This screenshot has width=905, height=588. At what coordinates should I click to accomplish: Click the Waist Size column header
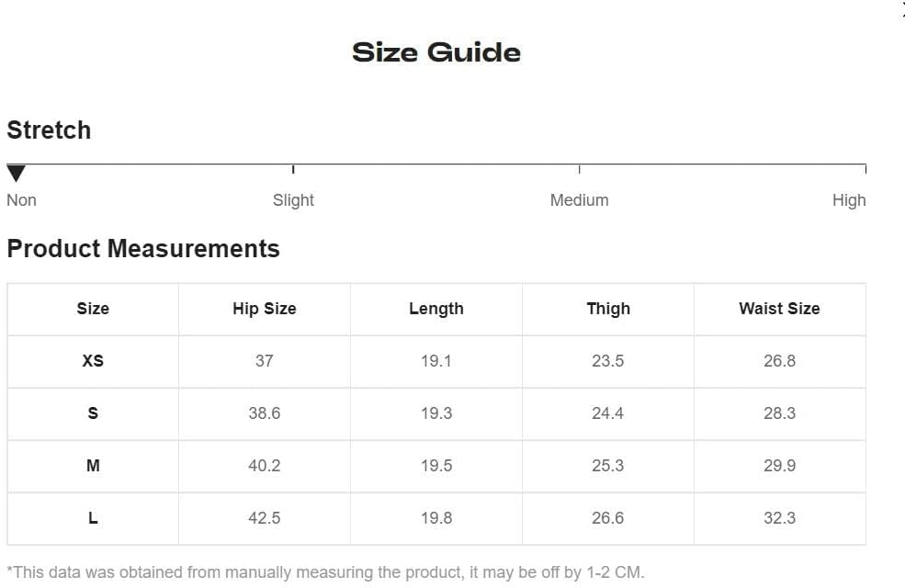tap(779, 309)
